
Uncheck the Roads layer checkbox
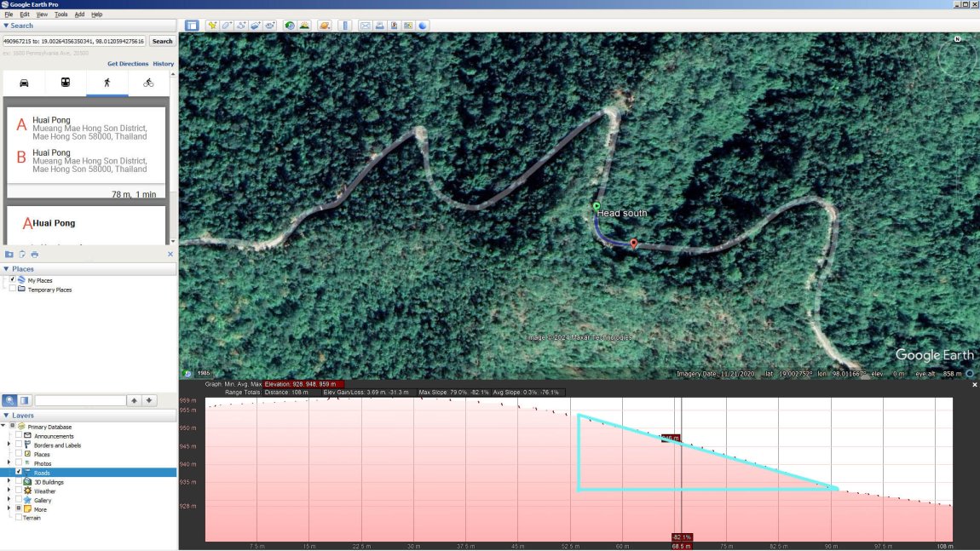click(x=19, y=473)
